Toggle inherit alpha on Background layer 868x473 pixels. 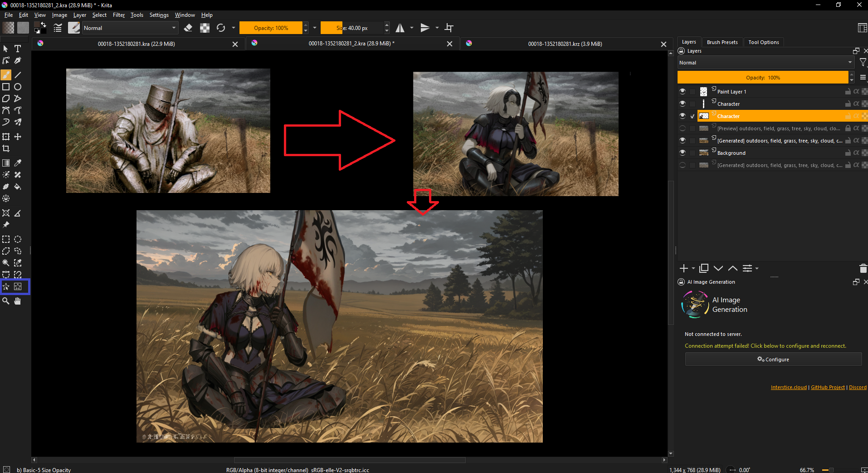856,153
